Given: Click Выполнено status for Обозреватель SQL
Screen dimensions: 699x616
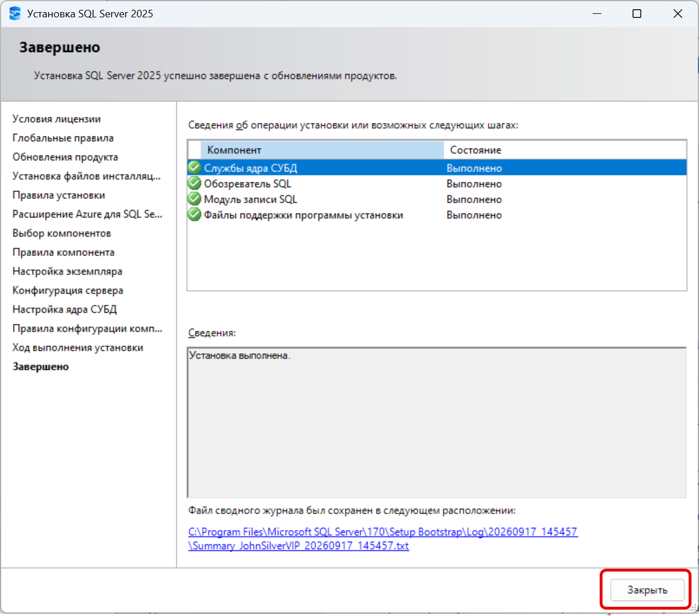Looking at the screenshot, I should (x=474, y=184).
